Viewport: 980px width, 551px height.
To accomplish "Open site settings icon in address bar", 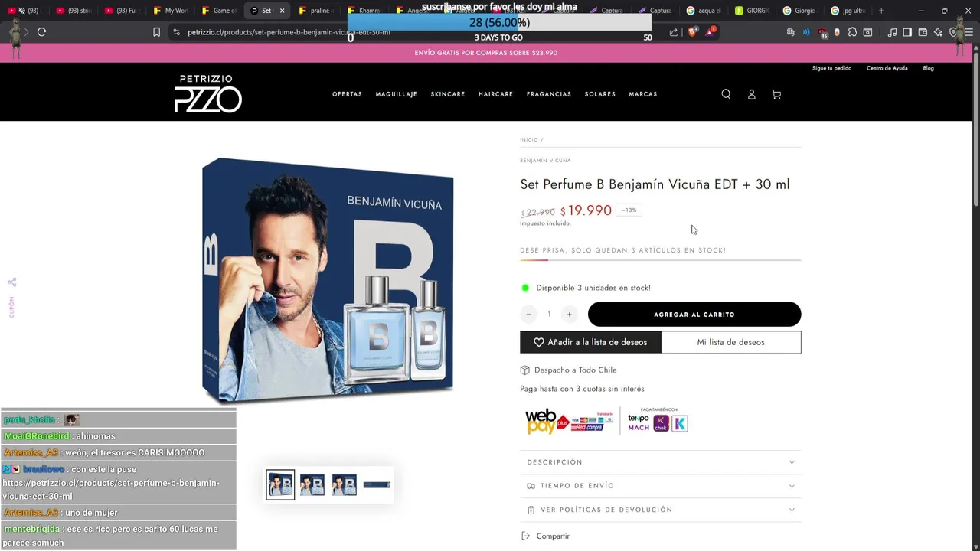I will (176, 32).
